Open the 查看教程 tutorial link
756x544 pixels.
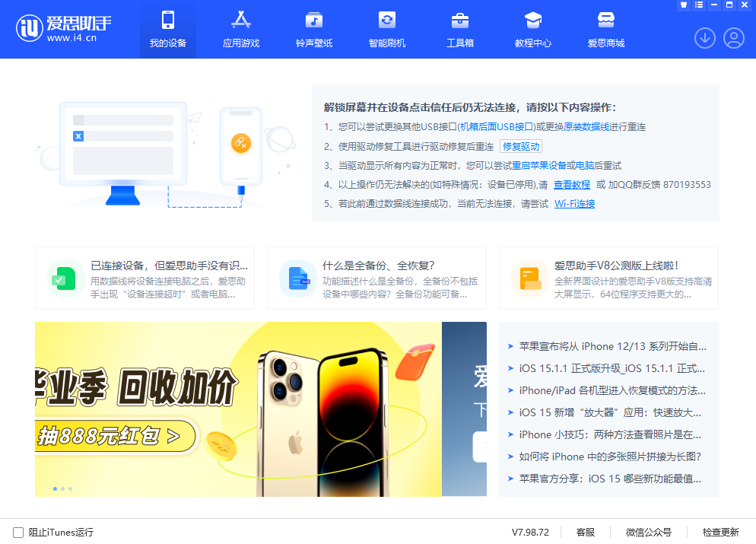571,184
